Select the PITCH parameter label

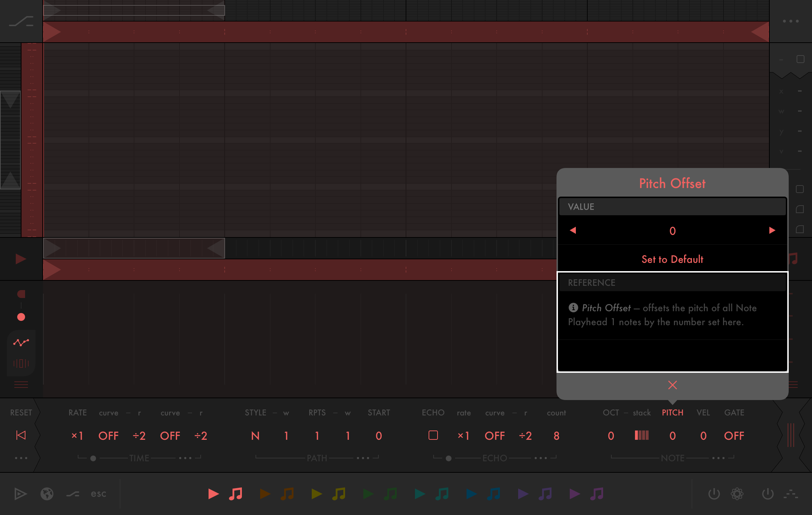pyautogui.click(x=672, y=413)
